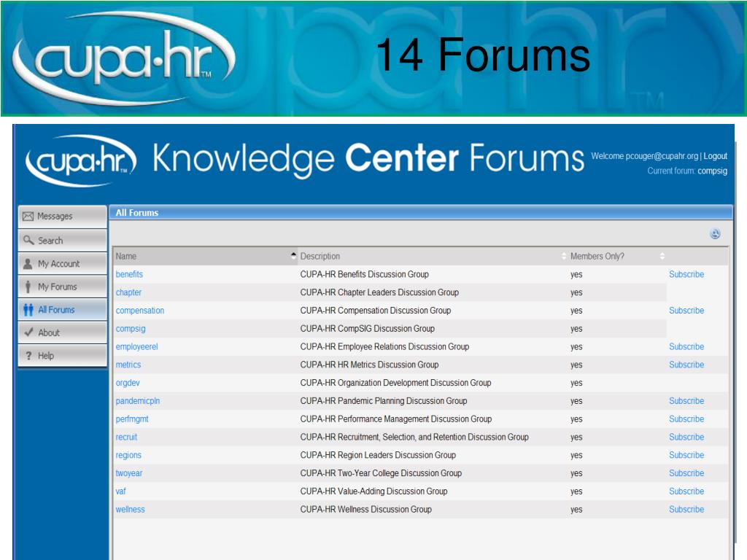Click the Search magnifier icon
The height and width of the screenshot is (560, 747).
(28, 240)
